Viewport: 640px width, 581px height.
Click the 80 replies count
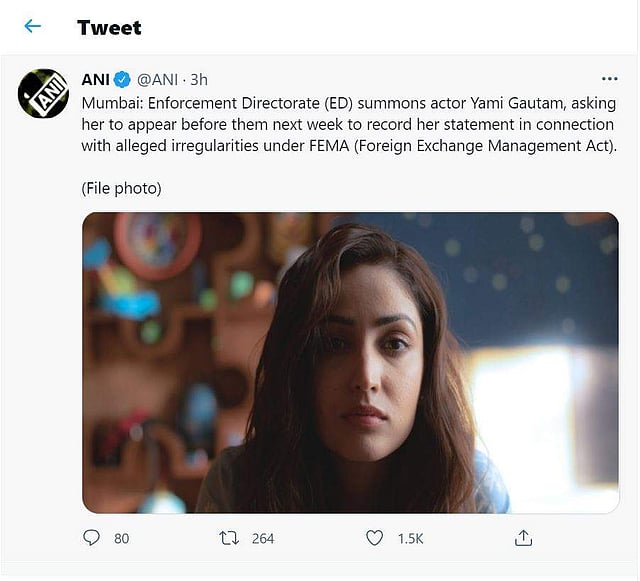pyautogui.click(x=121, y=538)
